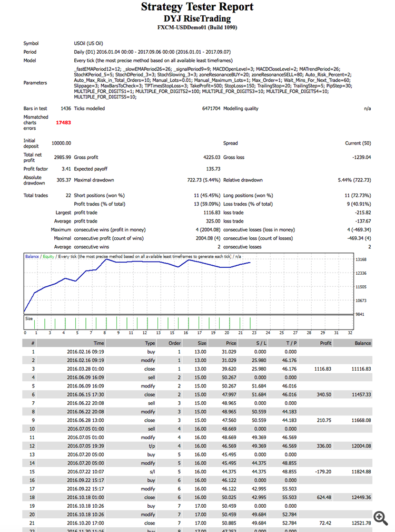
Task: Click profit 210.75 in row 9
Action: 324,420
